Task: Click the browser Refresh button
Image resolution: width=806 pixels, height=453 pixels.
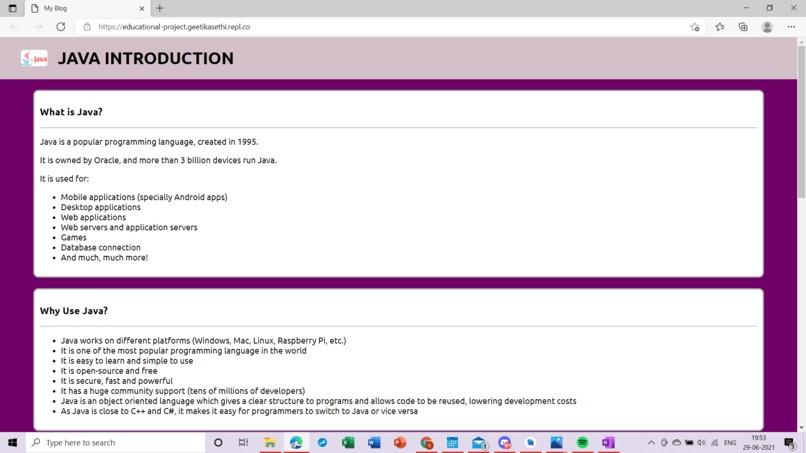Action: [61, 27]
